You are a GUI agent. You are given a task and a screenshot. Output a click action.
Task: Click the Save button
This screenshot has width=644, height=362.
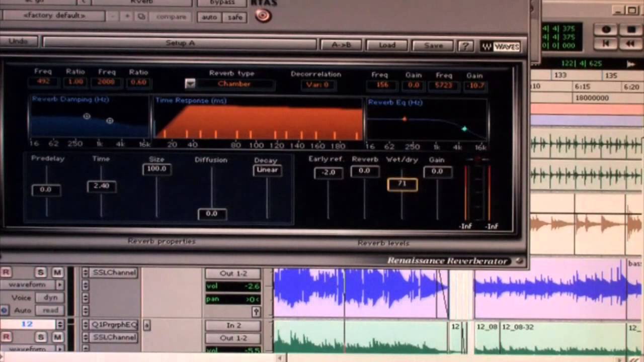(433, 46)
